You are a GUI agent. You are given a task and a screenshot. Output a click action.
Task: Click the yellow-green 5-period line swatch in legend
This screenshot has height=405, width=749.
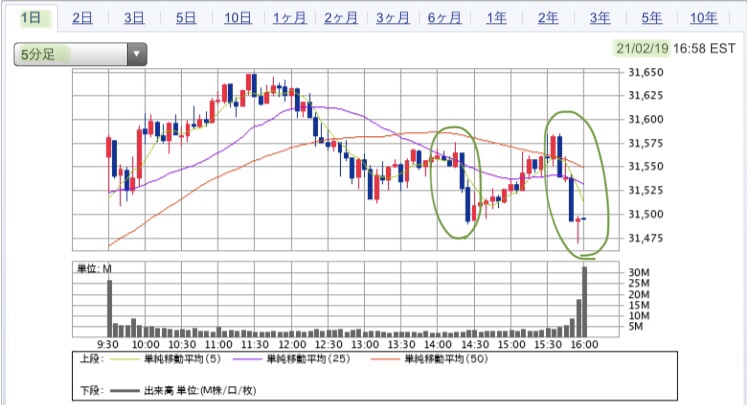pyautogui.click(x=125, y=359)
